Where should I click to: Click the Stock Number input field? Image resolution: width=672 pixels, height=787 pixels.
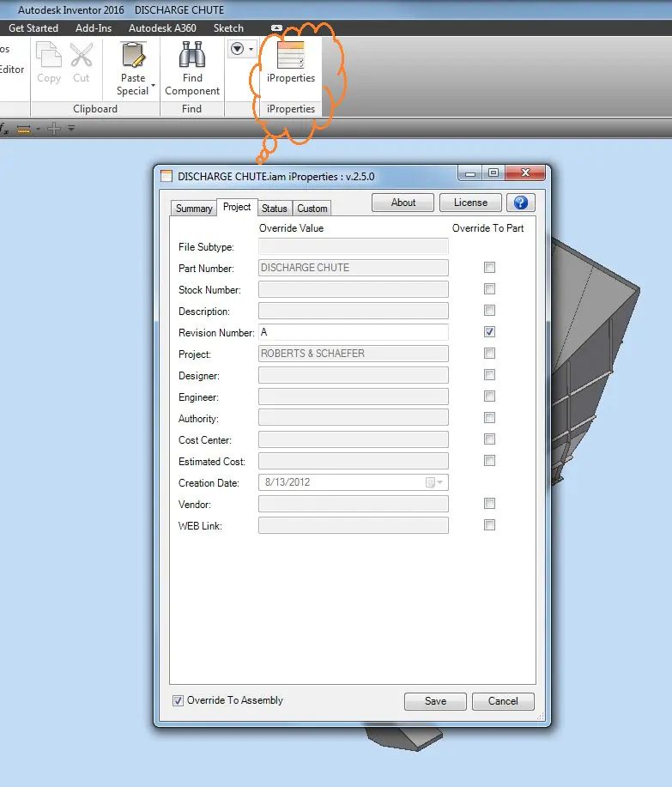tap(354, 289)
